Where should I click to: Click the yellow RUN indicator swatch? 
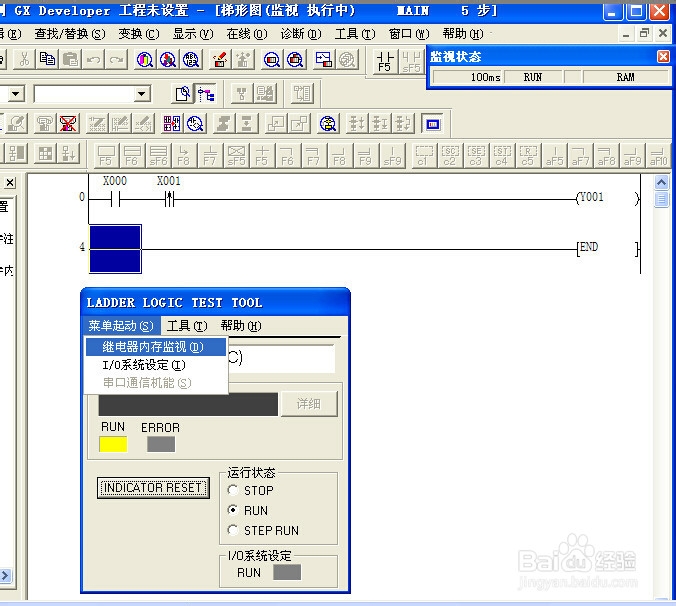coord(113,444)
